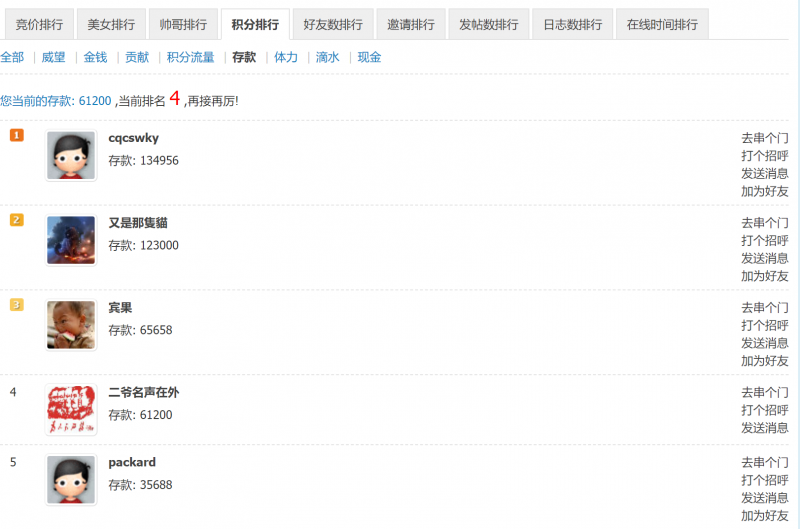Image resolution: width=800 pixels, height=529 pixels.
Task: Filter ranking by 威望
Action: (54, 57)
